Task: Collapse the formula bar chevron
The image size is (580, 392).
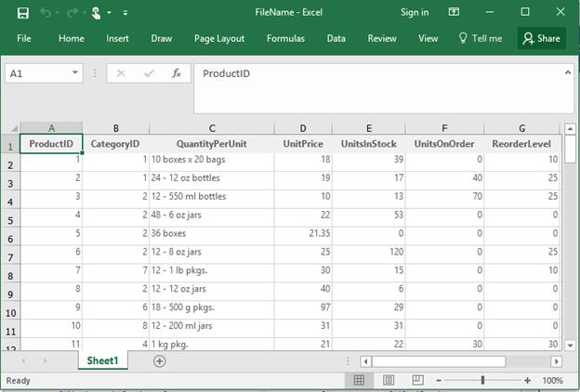Action: (568, 72)
